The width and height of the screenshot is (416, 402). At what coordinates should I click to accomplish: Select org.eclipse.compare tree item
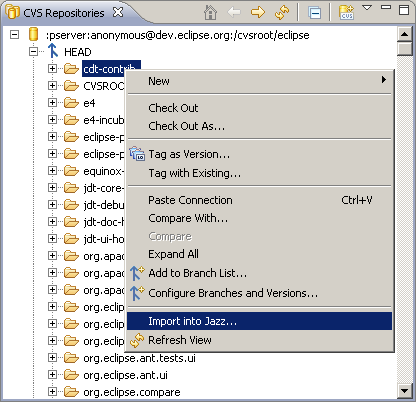pyautogui.click(x=132, y=392)
